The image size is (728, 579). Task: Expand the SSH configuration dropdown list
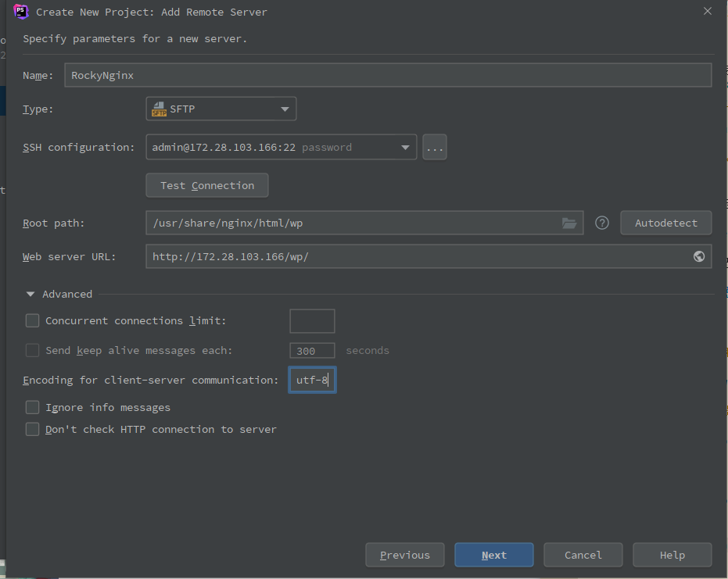pyautogui.click(x=405, y=147)
